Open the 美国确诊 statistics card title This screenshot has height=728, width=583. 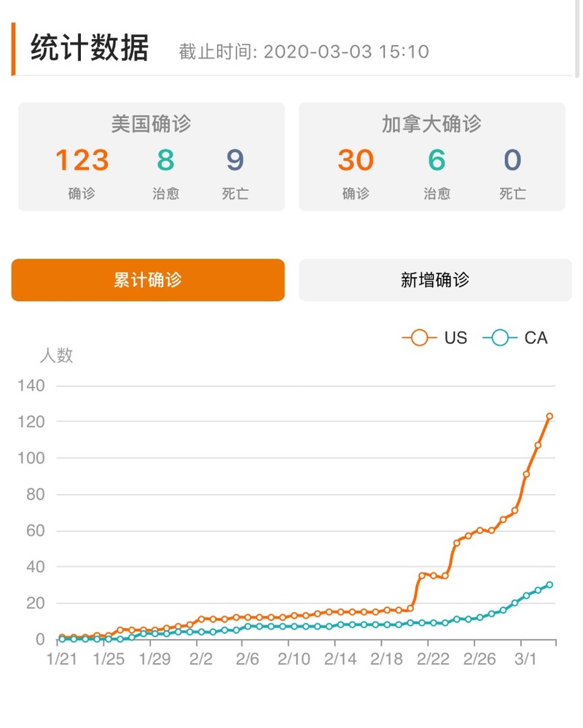[x=151, y=124]
